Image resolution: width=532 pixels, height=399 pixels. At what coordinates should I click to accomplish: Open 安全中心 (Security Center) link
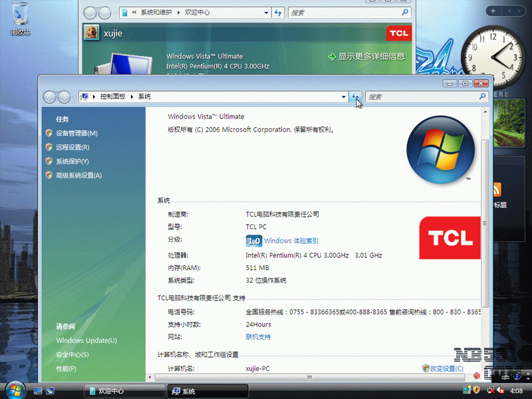click(72, 354)
